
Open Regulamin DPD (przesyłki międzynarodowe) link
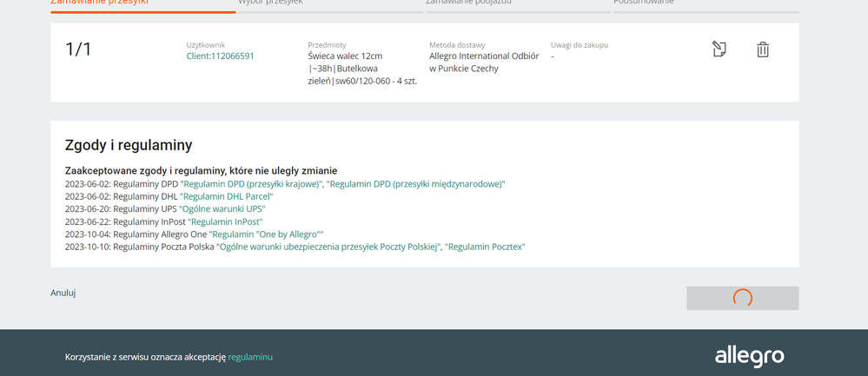click(x=415, y=183)
